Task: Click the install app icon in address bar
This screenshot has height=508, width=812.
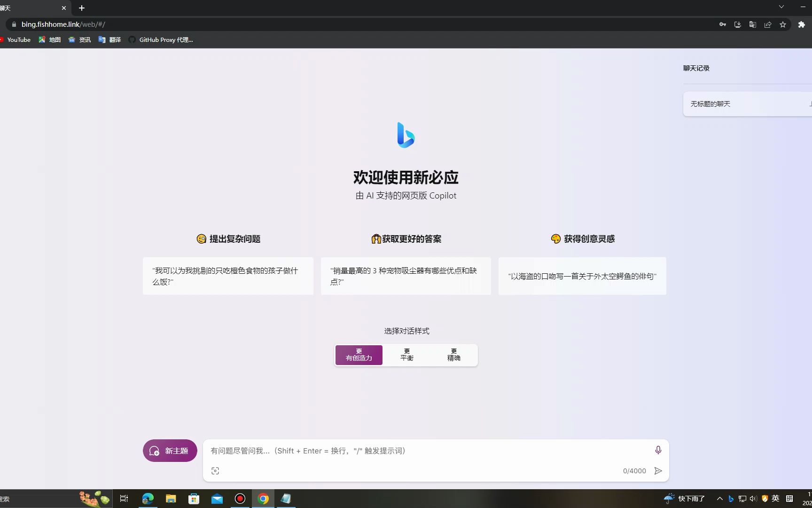Action: point(738,24)
